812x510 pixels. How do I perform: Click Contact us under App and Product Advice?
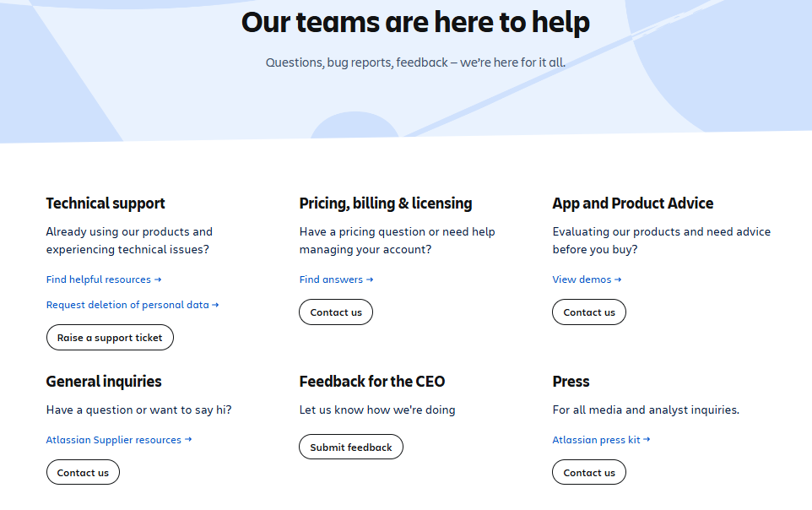tap(589, 312)
